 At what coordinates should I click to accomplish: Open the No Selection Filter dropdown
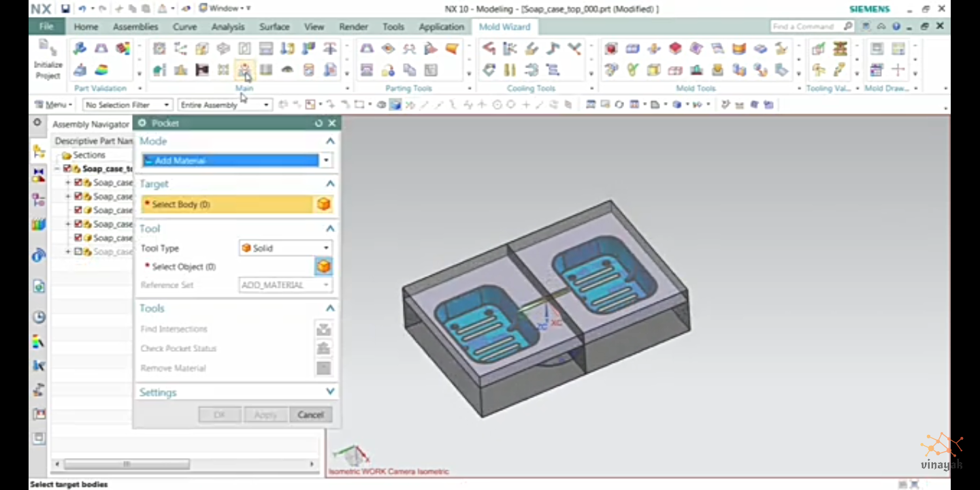(127, 105)
